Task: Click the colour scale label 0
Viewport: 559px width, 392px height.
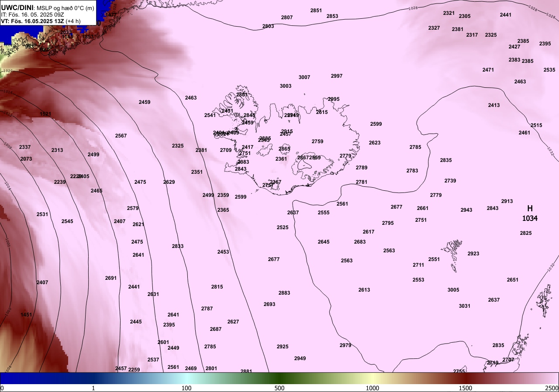Action: 2,388
